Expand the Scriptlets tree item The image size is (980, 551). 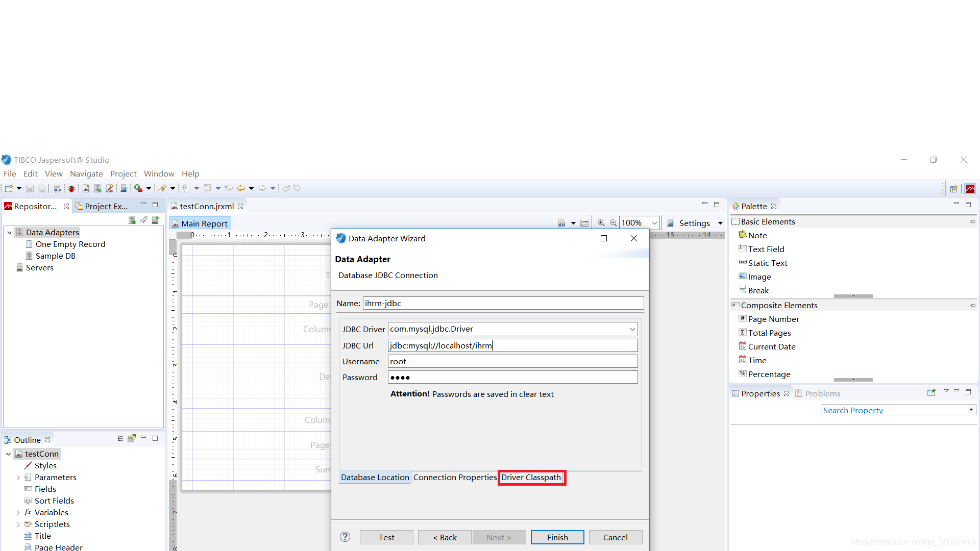coord(18,524)
